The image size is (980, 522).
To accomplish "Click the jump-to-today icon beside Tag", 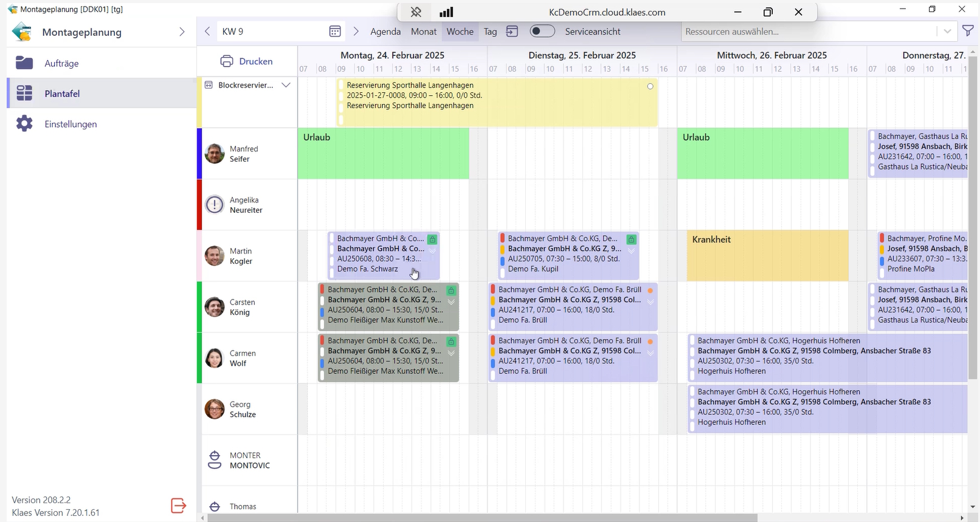I will point(512,32).
